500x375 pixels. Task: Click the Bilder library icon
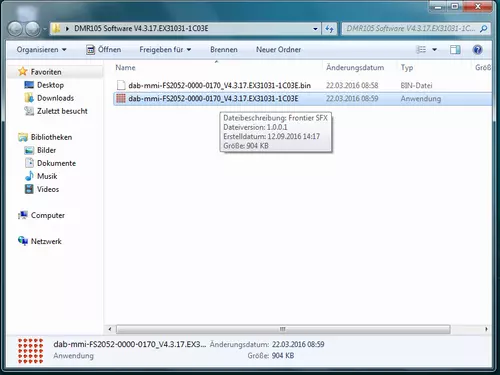click(29, 150)
